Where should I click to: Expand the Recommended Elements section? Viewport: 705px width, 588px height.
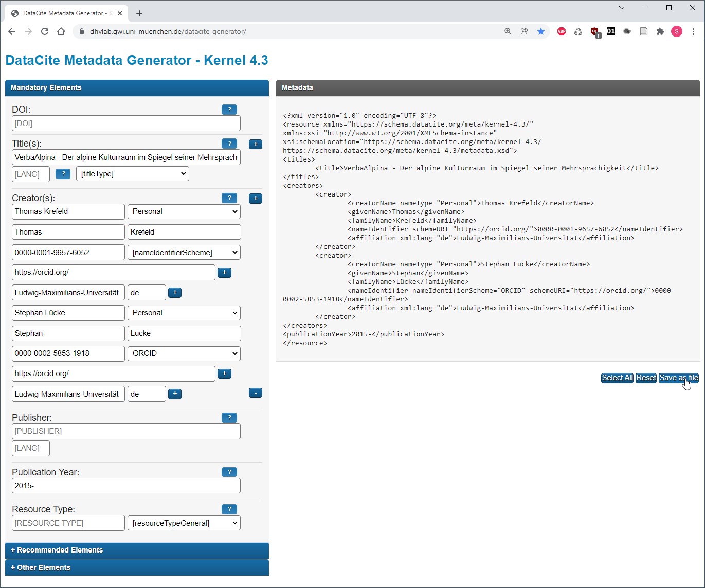[x=137, y=550]
